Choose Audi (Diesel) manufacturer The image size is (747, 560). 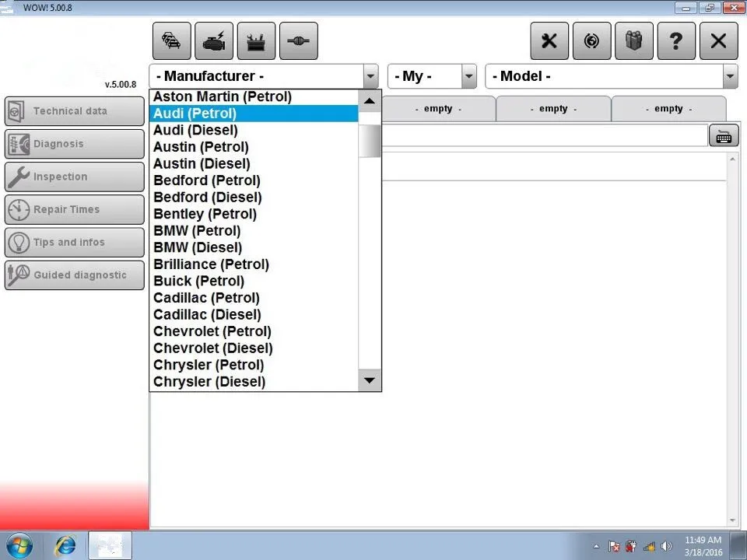254,130
